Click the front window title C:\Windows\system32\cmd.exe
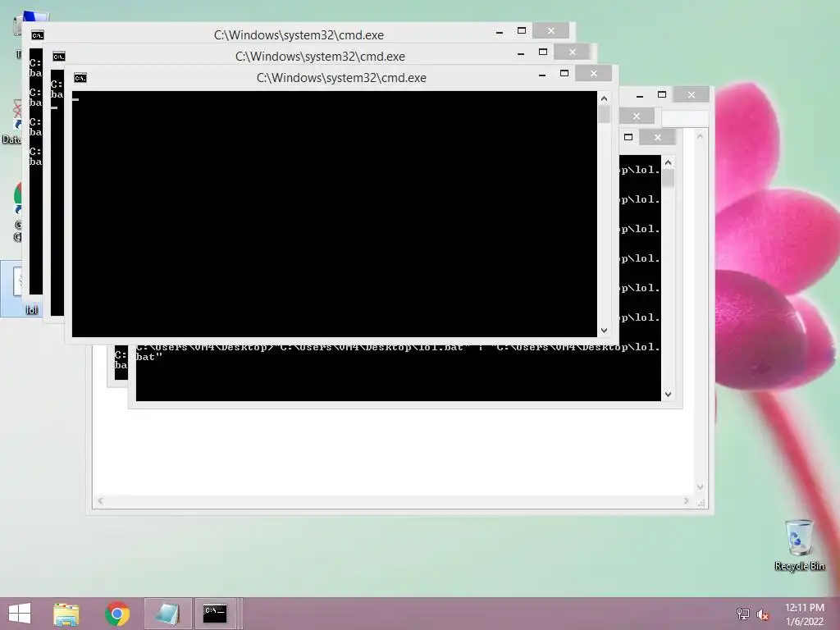 [x=341, y=78]
